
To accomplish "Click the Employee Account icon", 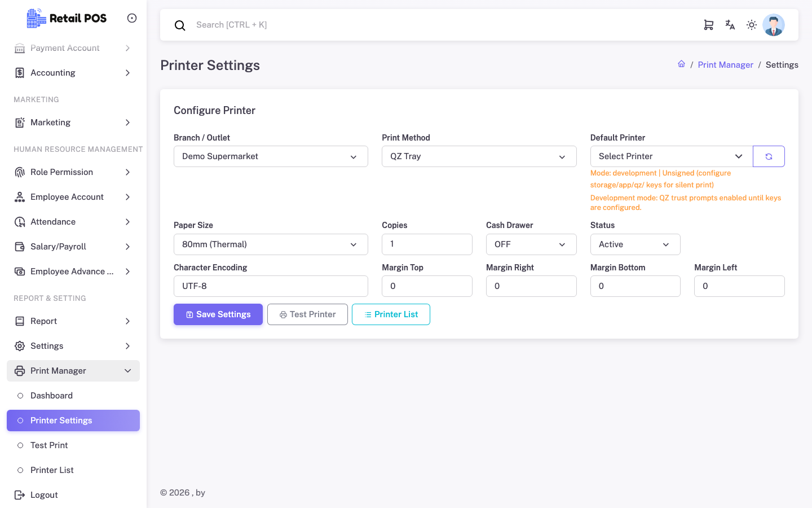I will [x=20, y=197].
